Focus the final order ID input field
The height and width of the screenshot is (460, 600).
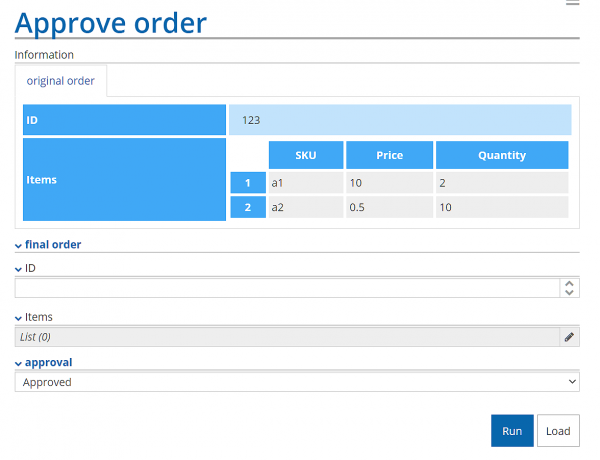click(x=287, y=288)
